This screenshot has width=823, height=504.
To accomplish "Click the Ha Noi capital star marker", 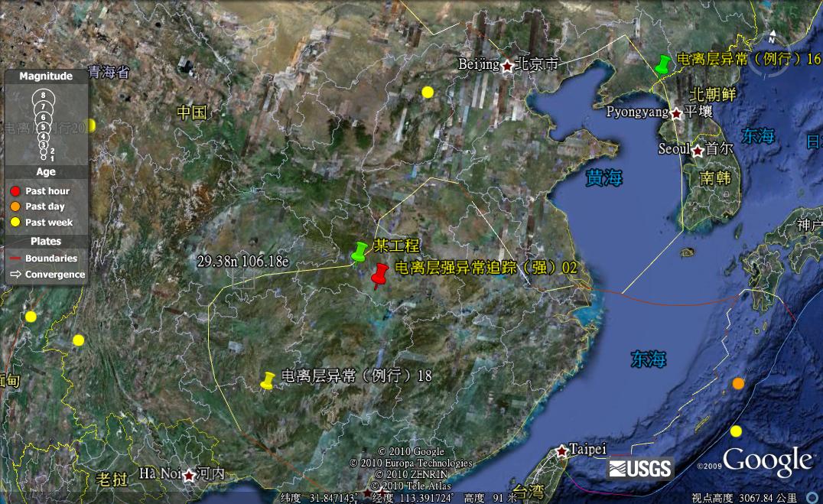I will point(189,476).
